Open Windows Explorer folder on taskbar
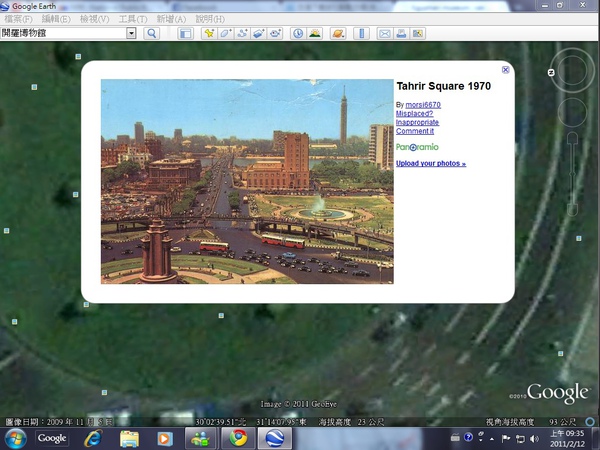The width and height of the screenshot is (600, 450). (x=129, y=439)
